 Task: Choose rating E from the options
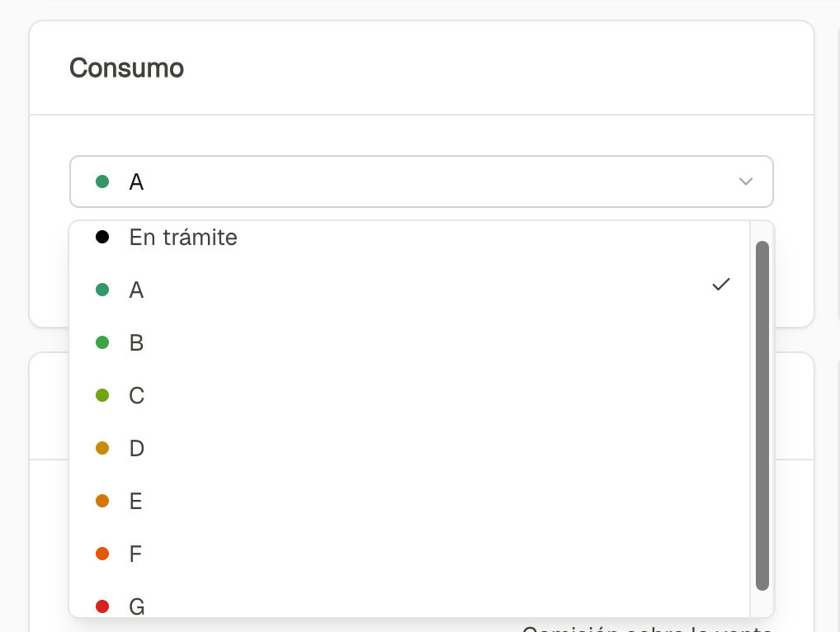(137, 501)
